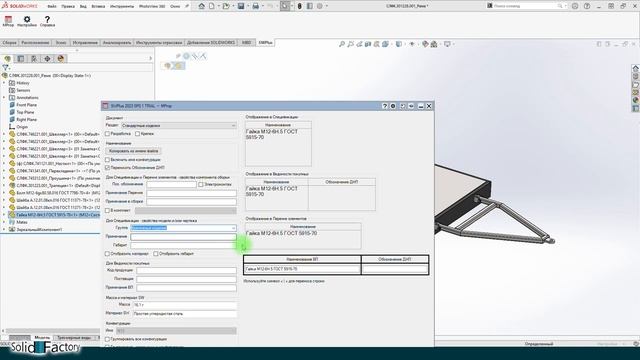
Task: Select the Origin tree item
Action: pyautogui.click(x=22, y=127)
